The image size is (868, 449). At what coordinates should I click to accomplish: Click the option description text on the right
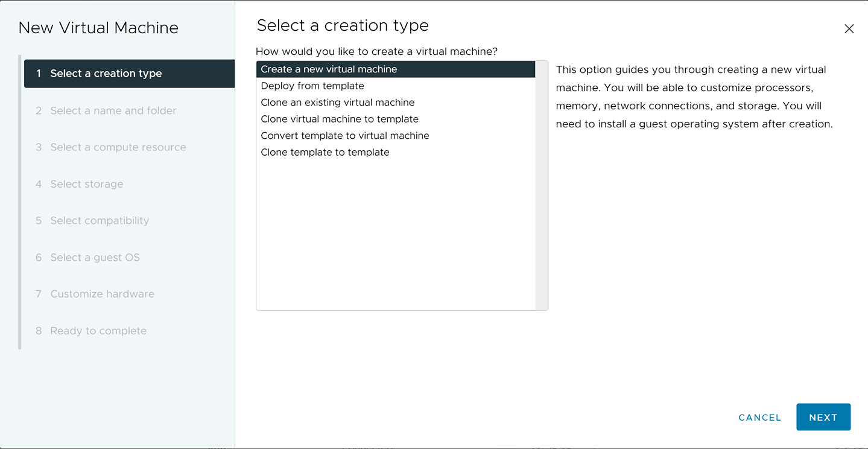(x=694, y=97)
